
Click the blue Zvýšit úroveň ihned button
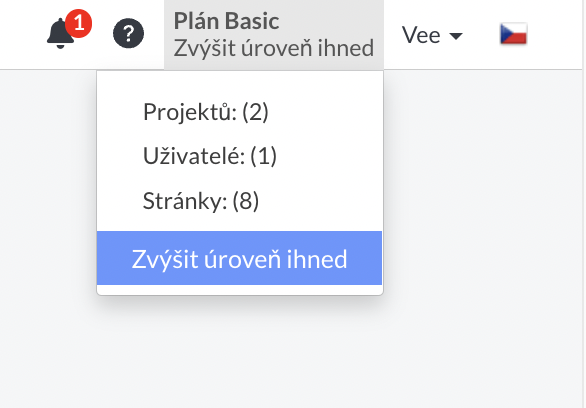click(x=240, y=258)
